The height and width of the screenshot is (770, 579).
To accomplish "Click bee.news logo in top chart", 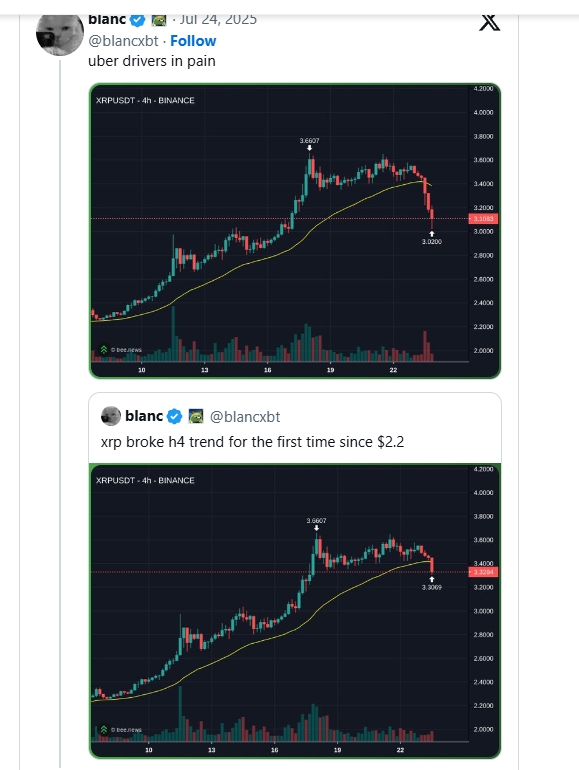I will (121, 350).
